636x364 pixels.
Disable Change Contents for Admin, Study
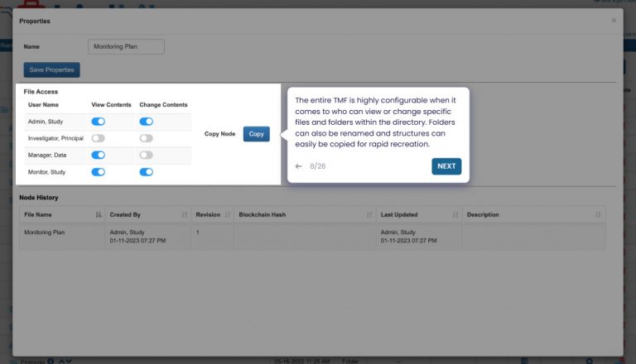[x=147, y=122]
